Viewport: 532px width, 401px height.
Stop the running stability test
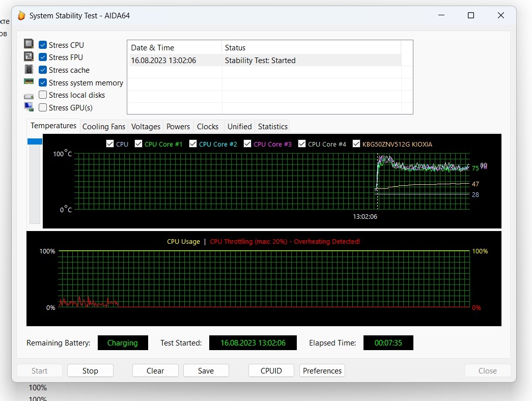90,370
